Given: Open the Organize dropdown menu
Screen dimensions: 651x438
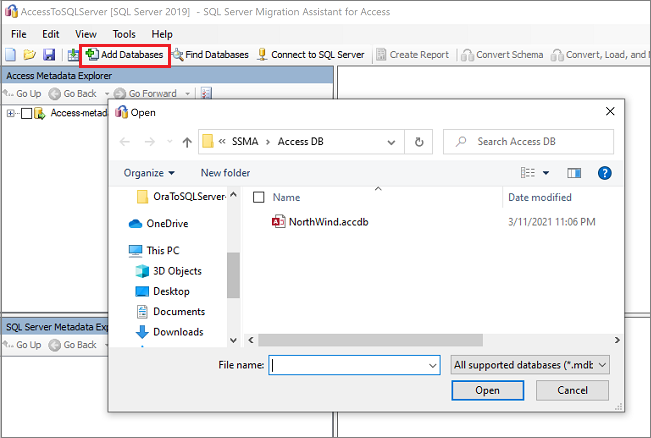Looking at the screenshot, I should click(149, 173).
